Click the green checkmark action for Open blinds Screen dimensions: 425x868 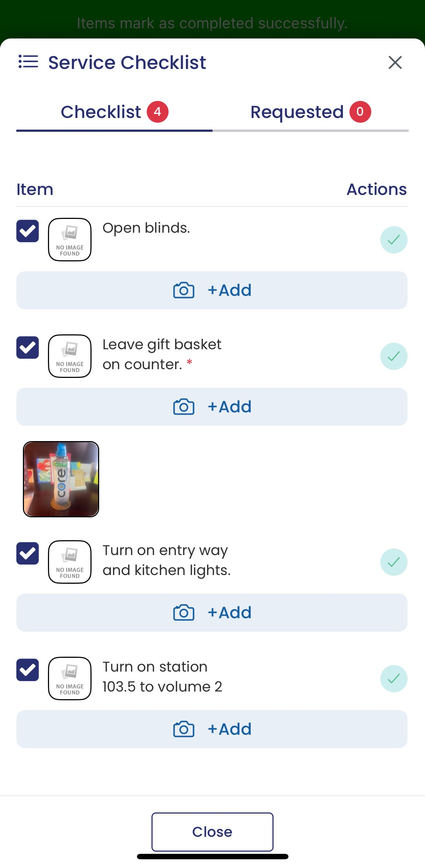click(x=394, y=240)
